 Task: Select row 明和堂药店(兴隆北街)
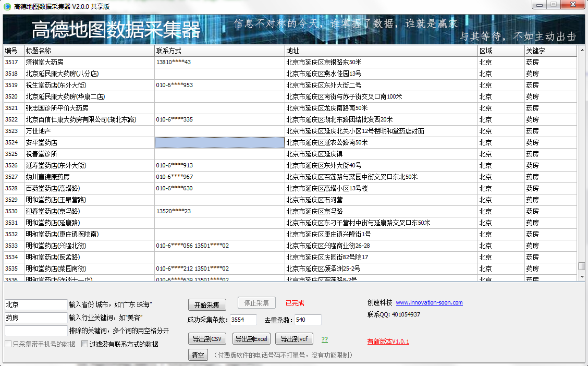click(290, 246)
